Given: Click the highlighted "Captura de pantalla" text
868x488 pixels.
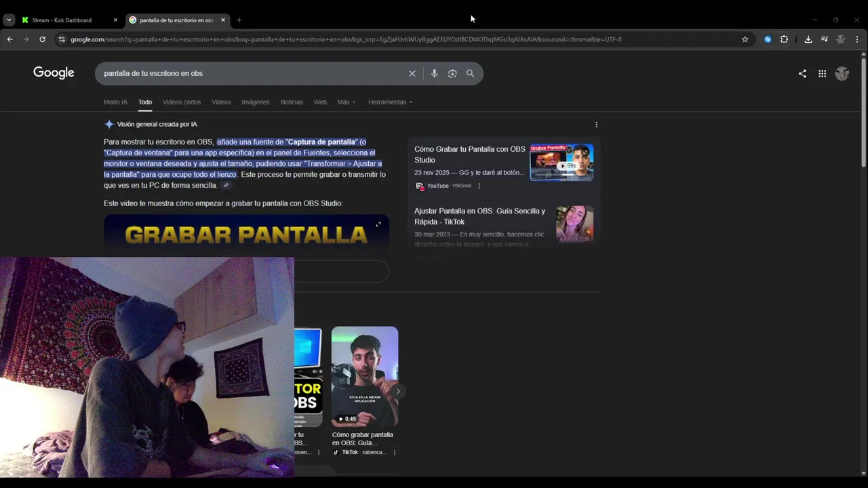Looking at the screenshot, I should tap(321, 142).
